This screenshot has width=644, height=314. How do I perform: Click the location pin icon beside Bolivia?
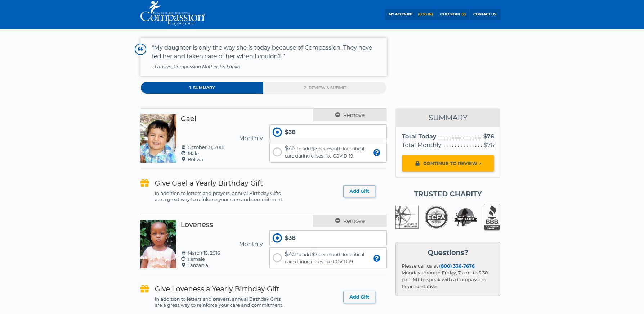pos(183,159)
